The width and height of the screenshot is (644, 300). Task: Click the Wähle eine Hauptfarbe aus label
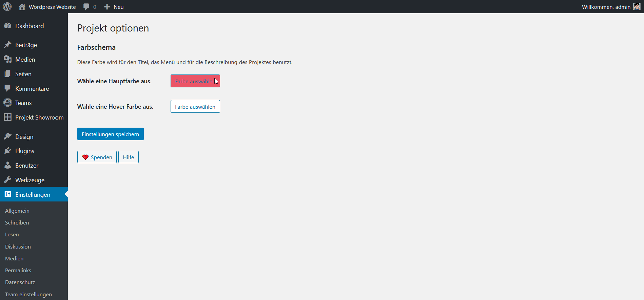[114, 81]
